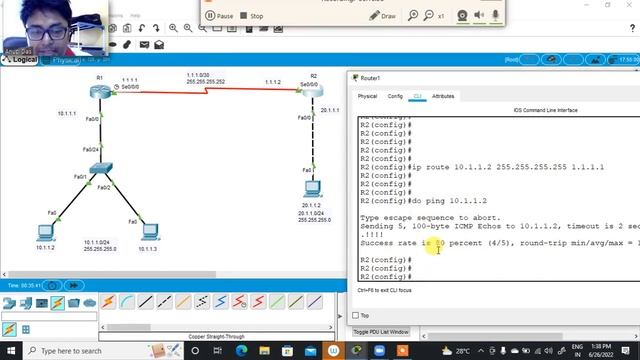This screenshot has width=640, height=360.
Task: Choose Copper Straight-Through cable
Action: [146, 302]
